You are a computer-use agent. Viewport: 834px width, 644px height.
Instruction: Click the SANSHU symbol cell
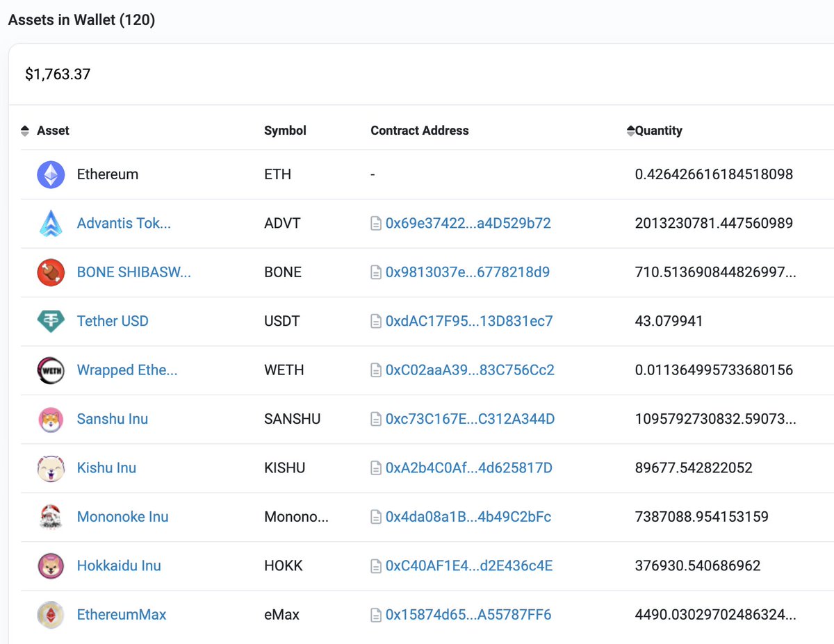point(293,419)
